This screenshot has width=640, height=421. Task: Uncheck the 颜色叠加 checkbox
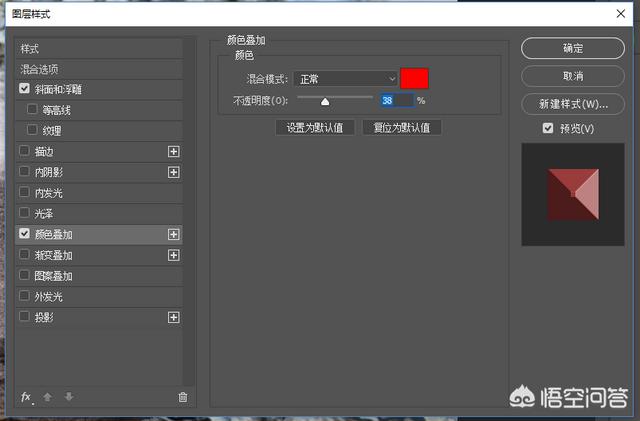pyautogui.click(x=24, y=234)
